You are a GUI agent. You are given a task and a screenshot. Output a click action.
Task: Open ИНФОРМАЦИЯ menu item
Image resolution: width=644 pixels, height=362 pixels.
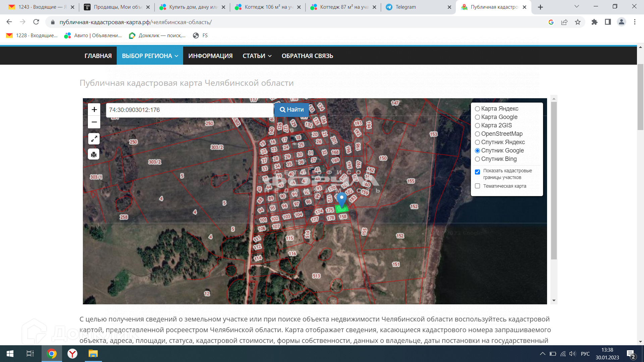[210, 56]
